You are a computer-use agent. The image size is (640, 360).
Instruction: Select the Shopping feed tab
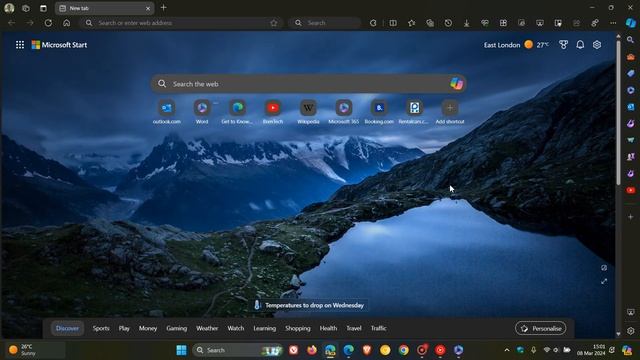click(298, 328)
